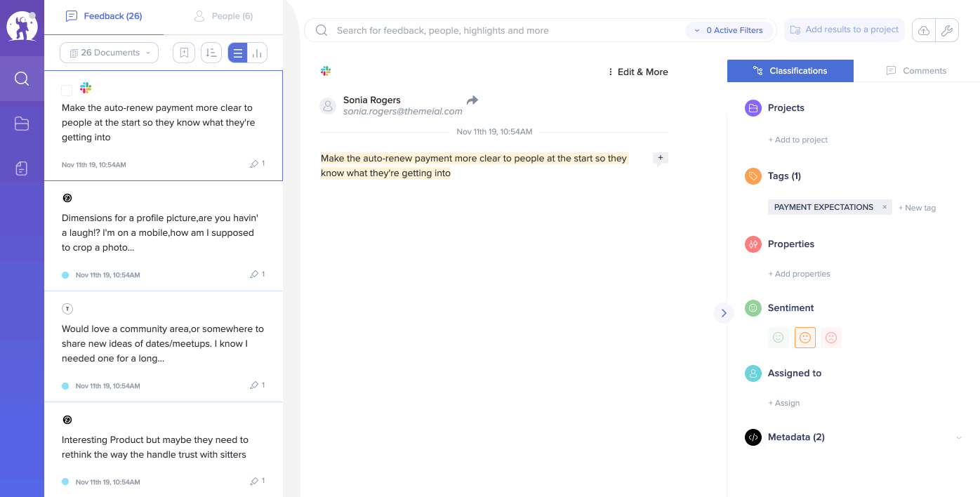Viewport: 980px width, 497px height.
Task: Click highlight count on community area card
Action: pyautogui.click(x=258, y=385)
